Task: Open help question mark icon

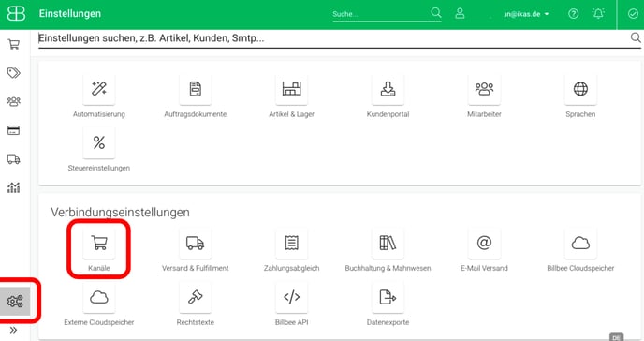Action: 574,13
